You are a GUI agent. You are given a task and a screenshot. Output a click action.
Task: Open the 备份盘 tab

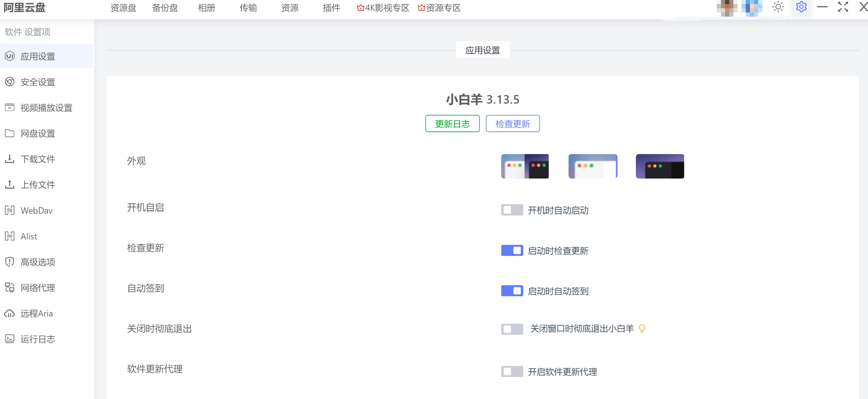165,8
